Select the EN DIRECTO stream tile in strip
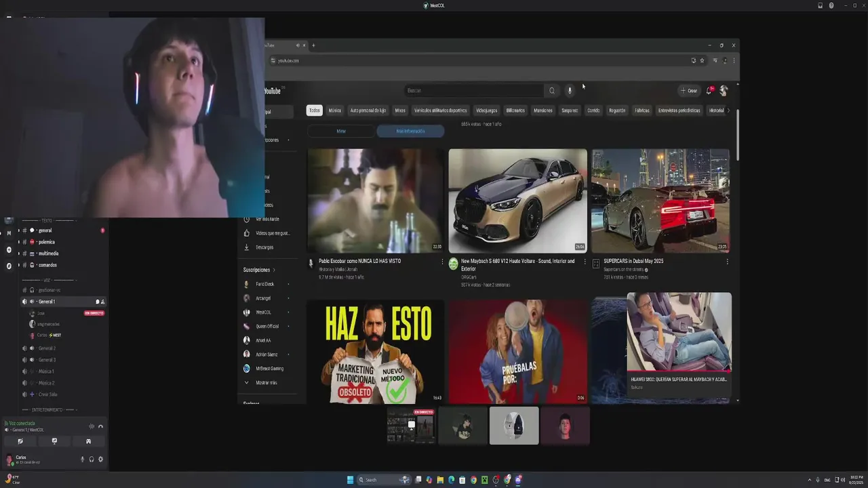The width and height of the screenshot is (868, 488). pos(411,426)
